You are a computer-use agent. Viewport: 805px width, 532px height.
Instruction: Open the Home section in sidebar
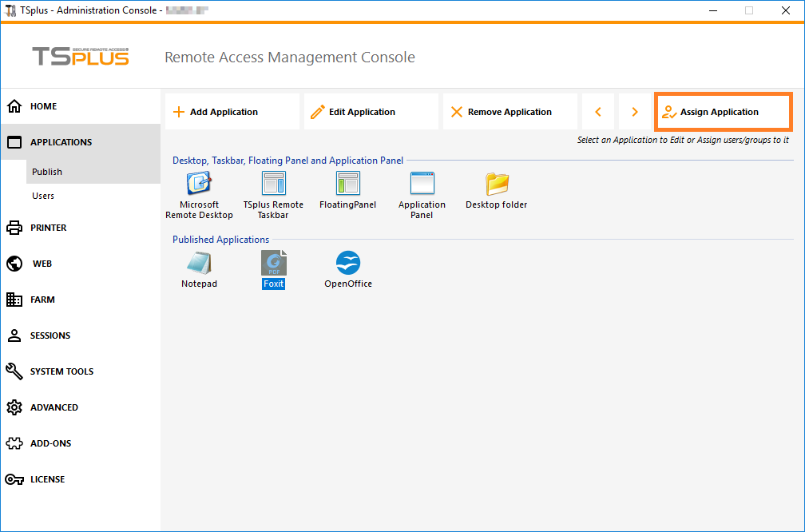43,106
